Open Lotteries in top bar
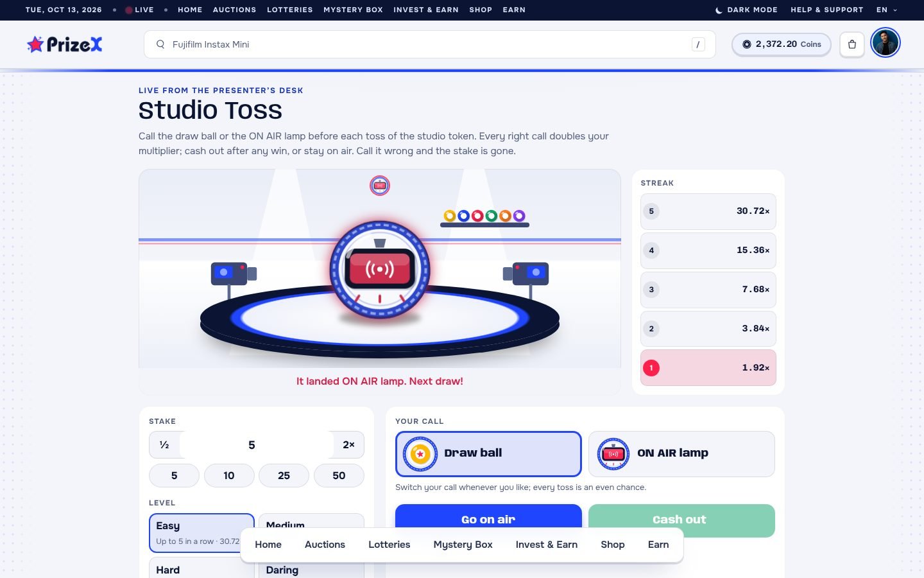924x578 pixels. (x=290, y=10)
